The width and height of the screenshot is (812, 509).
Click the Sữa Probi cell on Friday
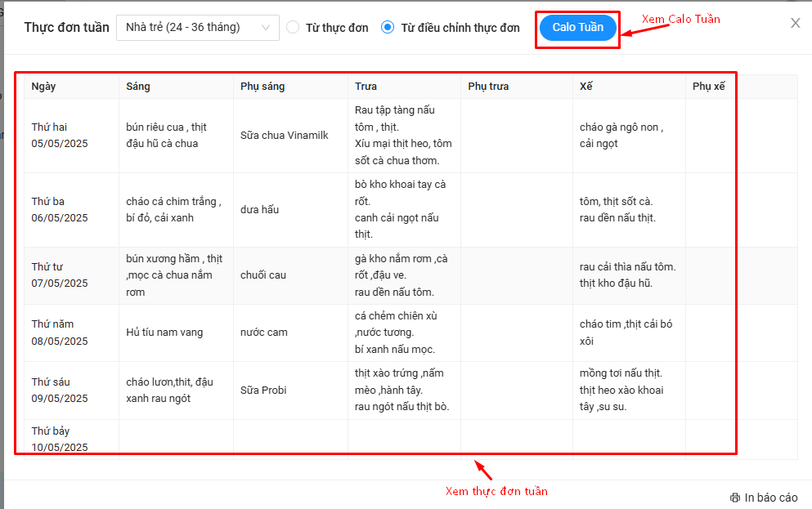pos(263,391)
